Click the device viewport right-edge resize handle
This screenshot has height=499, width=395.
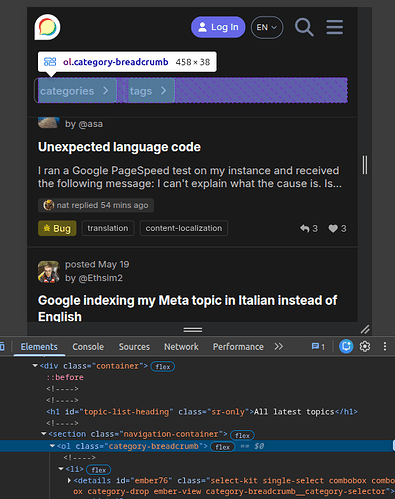point(365,165)
